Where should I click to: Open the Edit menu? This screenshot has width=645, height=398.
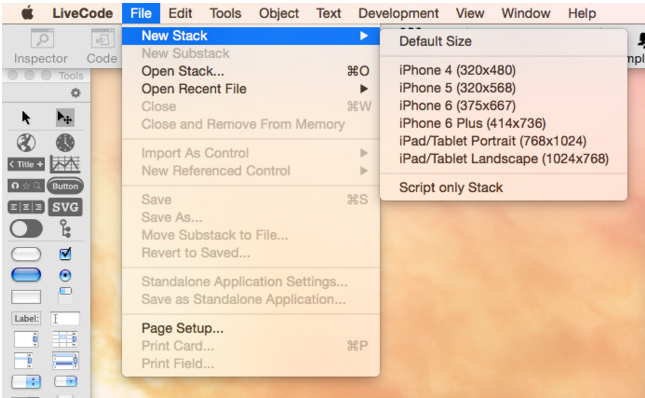(180, 14)
